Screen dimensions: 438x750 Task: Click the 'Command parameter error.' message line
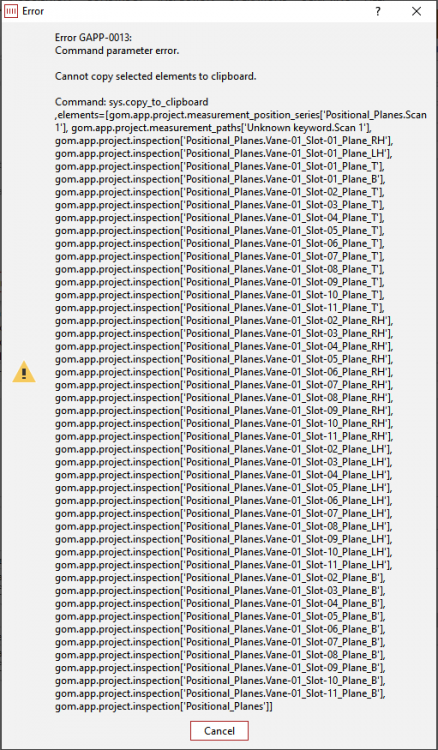click(x=117, y=50)
